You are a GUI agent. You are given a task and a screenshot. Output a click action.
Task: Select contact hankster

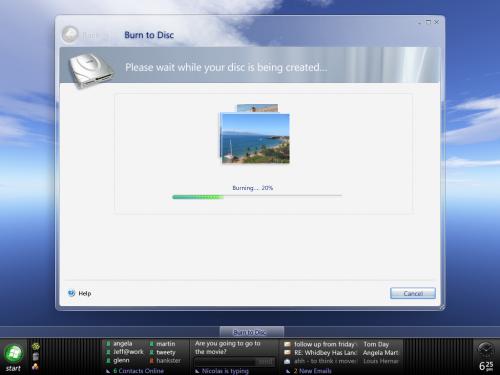point(168,360)
